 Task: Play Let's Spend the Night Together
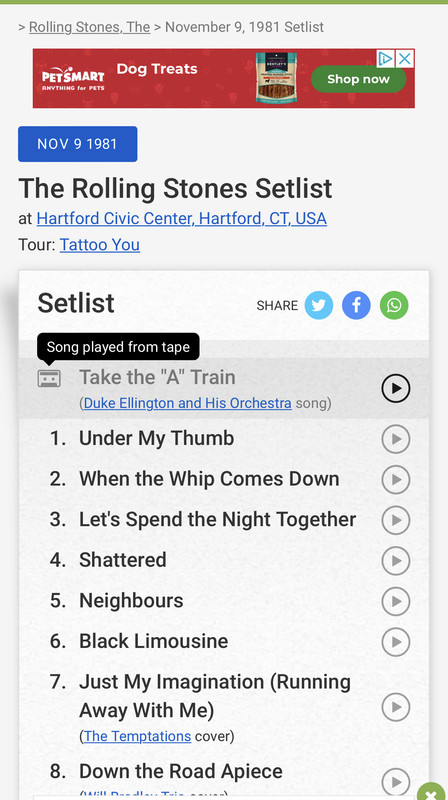(396, 520)
